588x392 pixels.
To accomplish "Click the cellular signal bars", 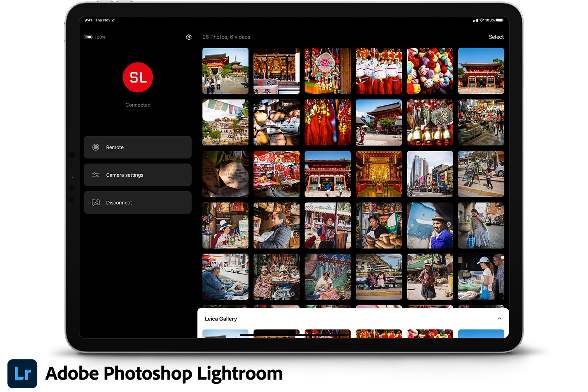I will (x=475, y=20).
